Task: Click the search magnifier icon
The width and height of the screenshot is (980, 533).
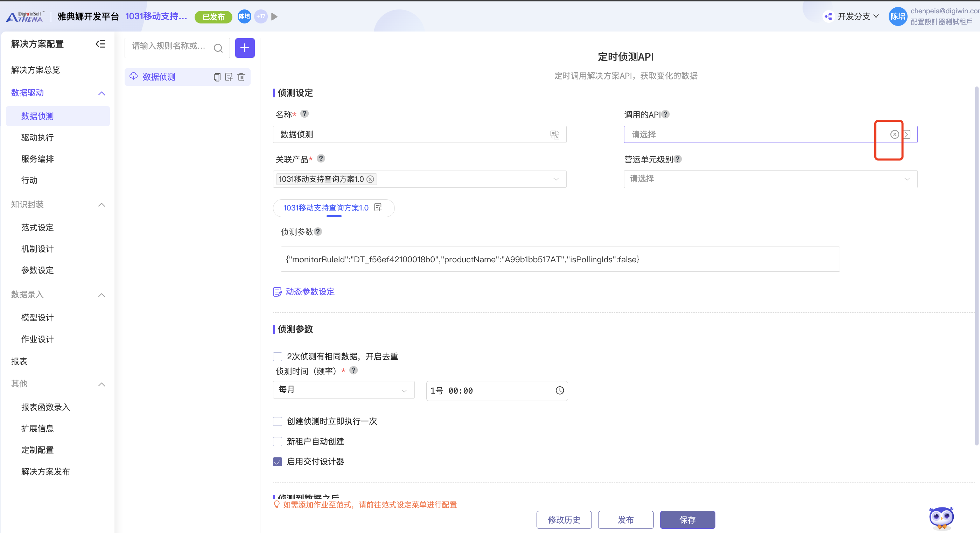Action: point(218,48)
